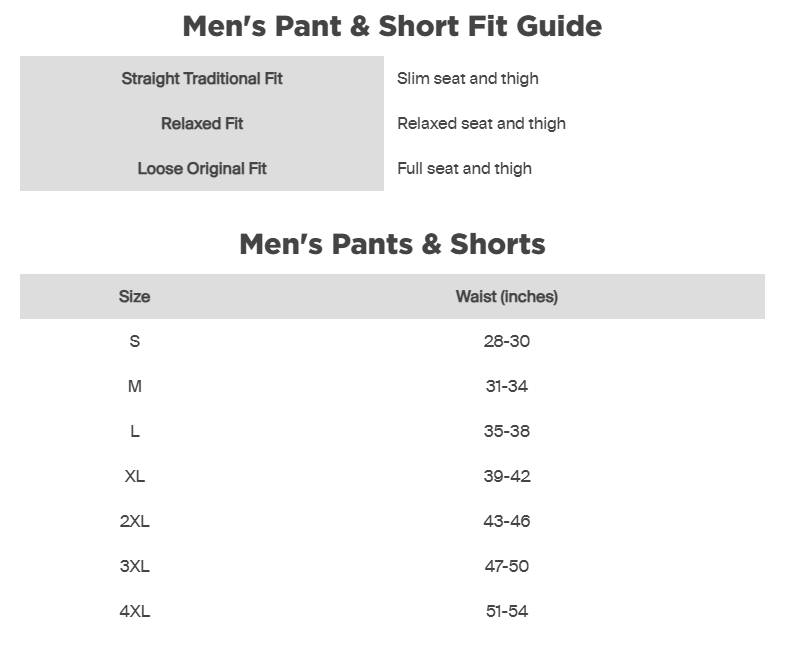
Task: Click the 3XL size cell
Action: click(134, 566)
